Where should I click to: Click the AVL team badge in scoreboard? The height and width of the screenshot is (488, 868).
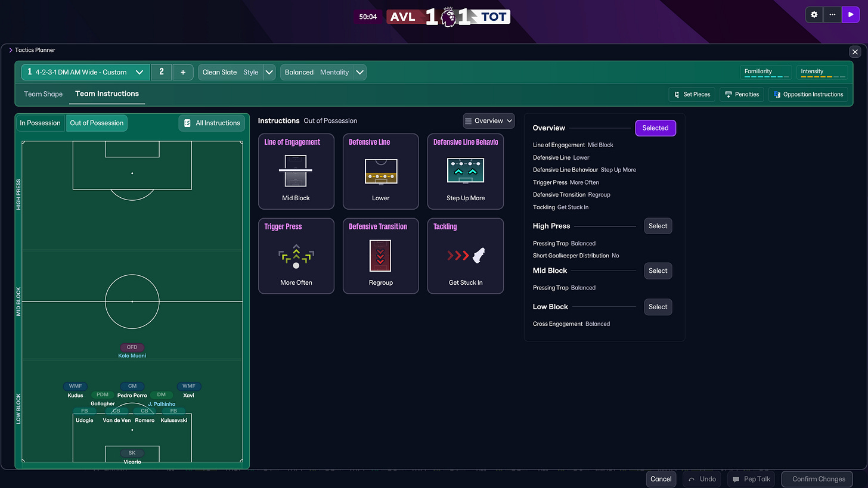(x=402, y=17)
